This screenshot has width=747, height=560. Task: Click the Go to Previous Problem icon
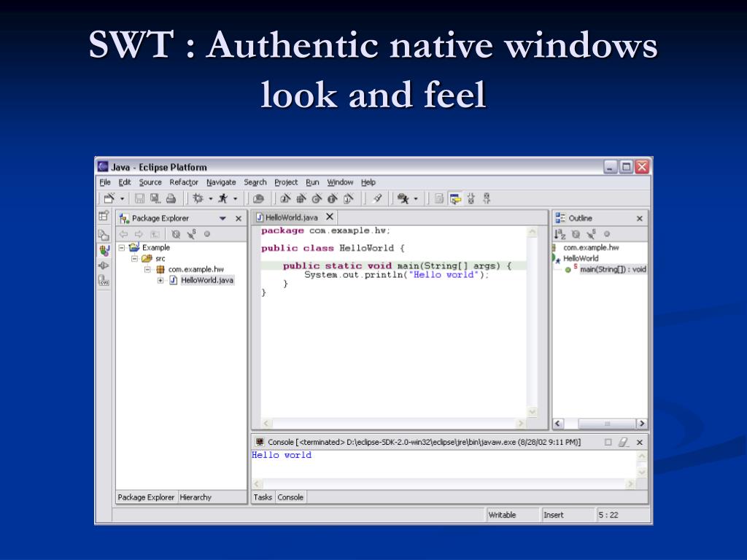[487, 198]
